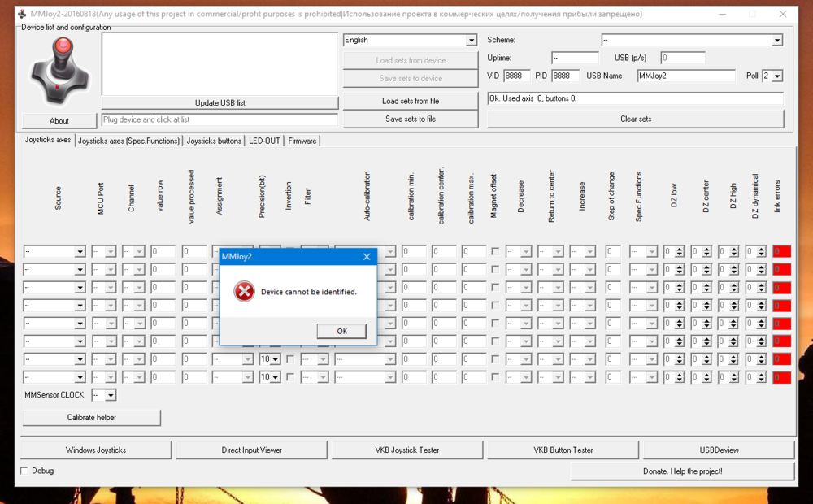
Task: Open the Scheme dropdown
Action: tap(776, 40)
